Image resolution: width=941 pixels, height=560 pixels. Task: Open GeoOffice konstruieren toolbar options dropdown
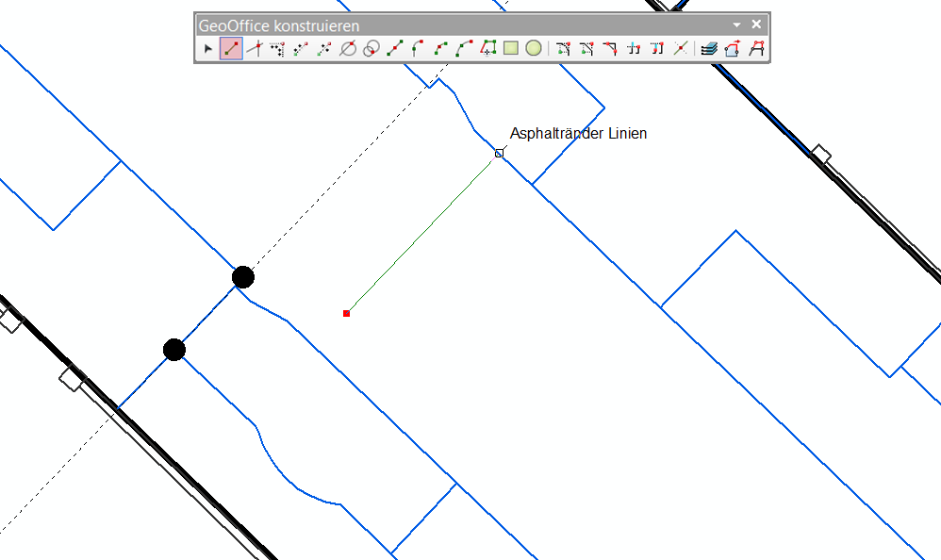[x=737, y=25]
